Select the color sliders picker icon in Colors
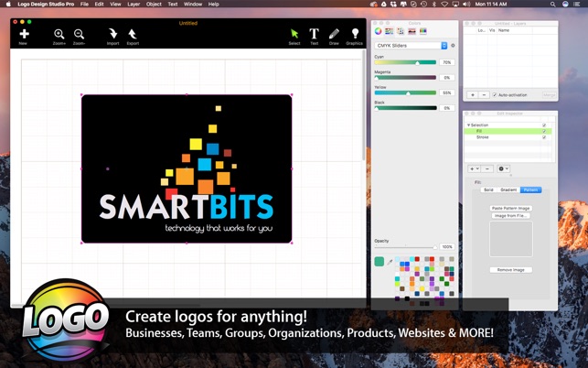Viewport: 588px width, 368px height. click(390, 31)
